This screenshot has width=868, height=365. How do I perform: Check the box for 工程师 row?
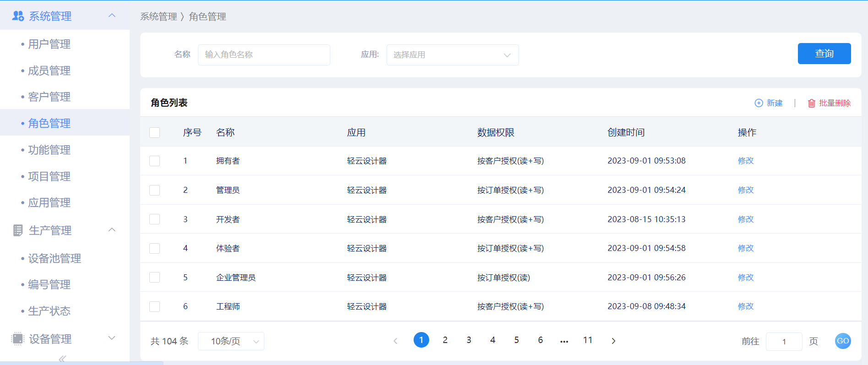(x=155, y=306)
